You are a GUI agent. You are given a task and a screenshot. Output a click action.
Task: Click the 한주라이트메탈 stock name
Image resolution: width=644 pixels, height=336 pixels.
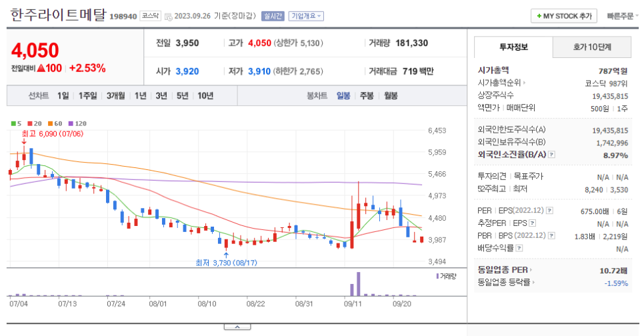coord(58,15)
